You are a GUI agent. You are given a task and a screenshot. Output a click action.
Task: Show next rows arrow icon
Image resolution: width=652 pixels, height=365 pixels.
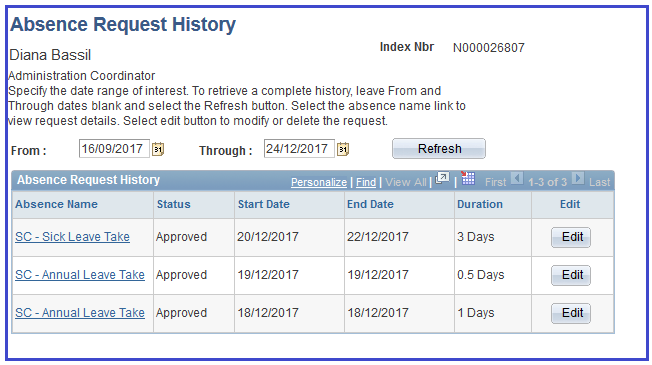pyautogui.click(x=578, y=179)
